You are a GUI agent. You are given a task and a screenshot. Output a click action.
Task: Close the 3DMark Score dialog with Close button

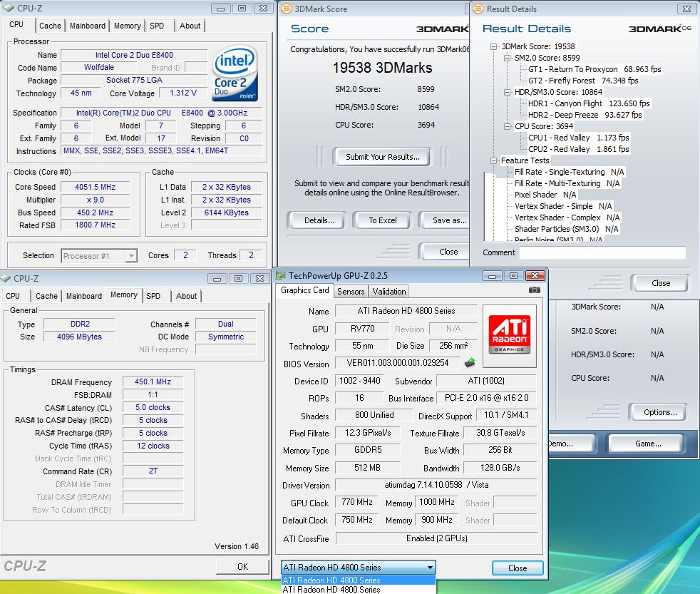coord(445,252)
